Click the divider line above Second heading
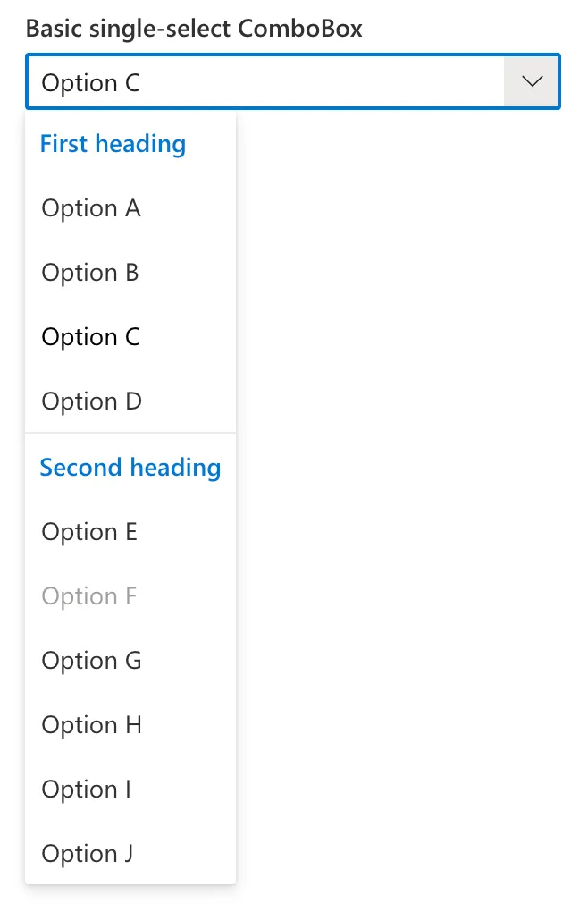 (x=130, y=434)
